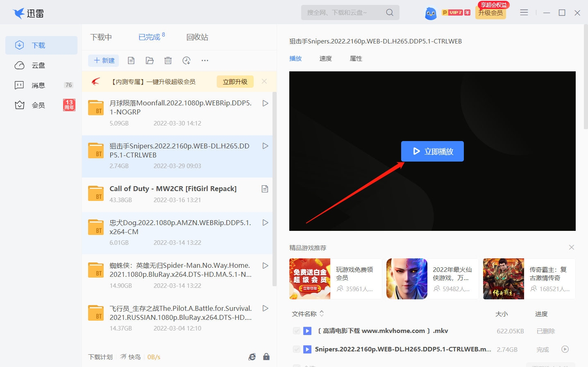
Task: Click the lock icon at bottom bar
Action: coord(266,357)
